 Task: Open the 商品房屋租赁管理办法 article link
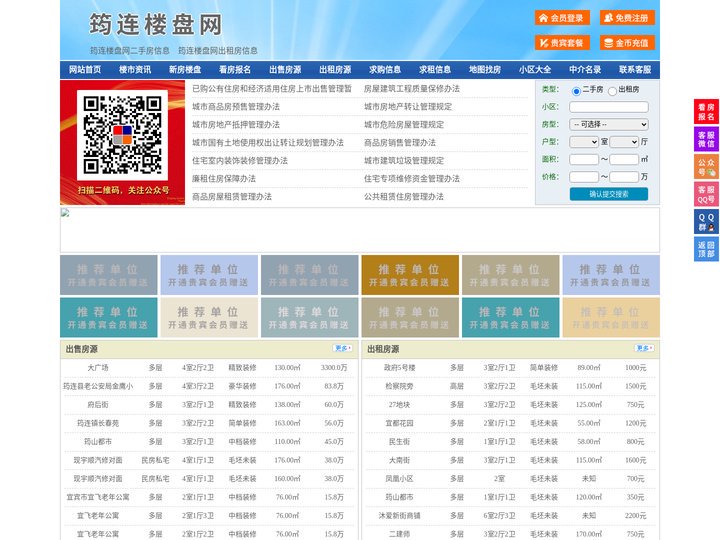[x=232, y=197]
